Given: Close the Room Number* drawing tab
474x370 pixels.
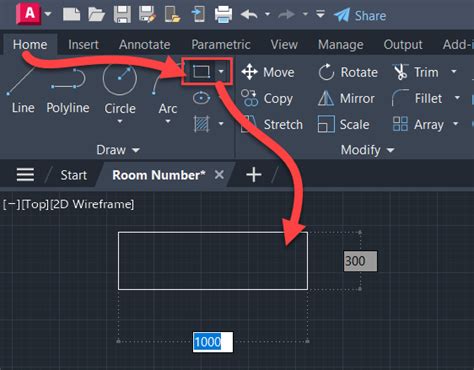Looking at the screenshot, I should pos(219,175).
